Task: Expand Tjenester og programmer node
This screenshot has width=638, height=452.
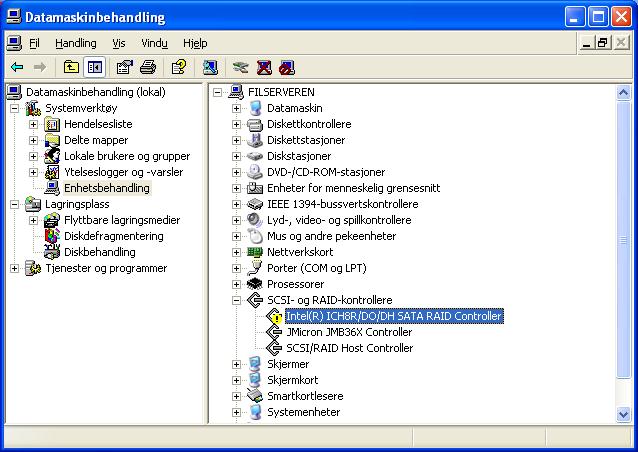Action: 14,269
